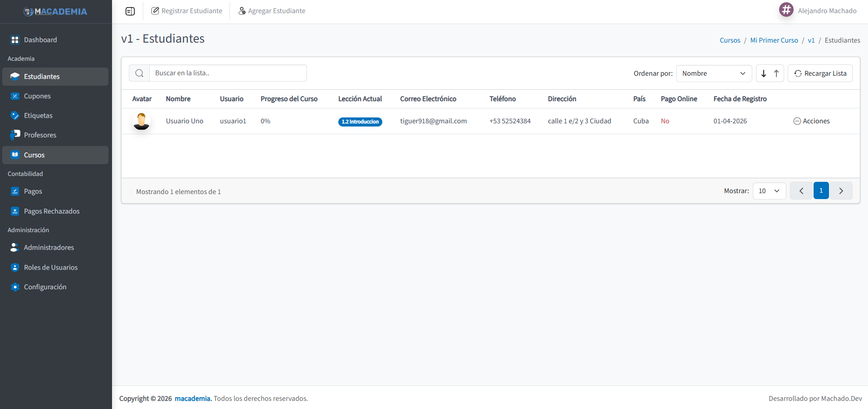Collapse the sidebar with the panel toggle
Viewport: 868px width, 409px height.
[130, 11]
